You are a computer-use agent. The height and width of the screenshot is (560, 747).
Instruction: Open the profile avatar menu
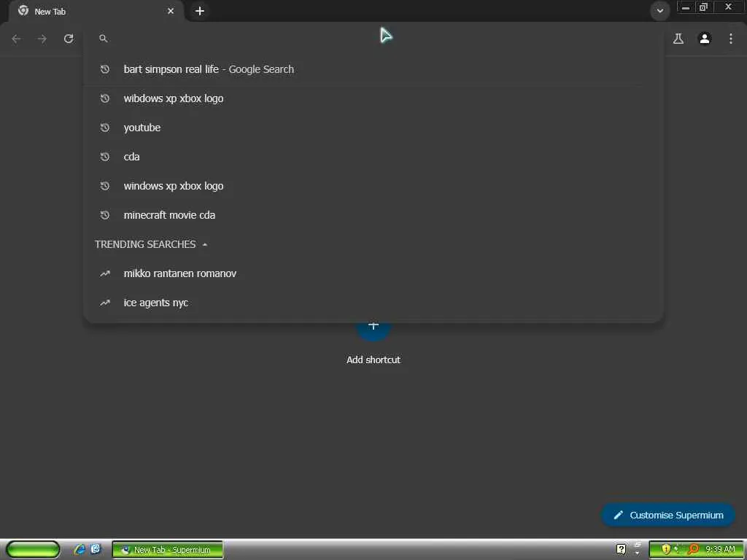coord(705,39)
